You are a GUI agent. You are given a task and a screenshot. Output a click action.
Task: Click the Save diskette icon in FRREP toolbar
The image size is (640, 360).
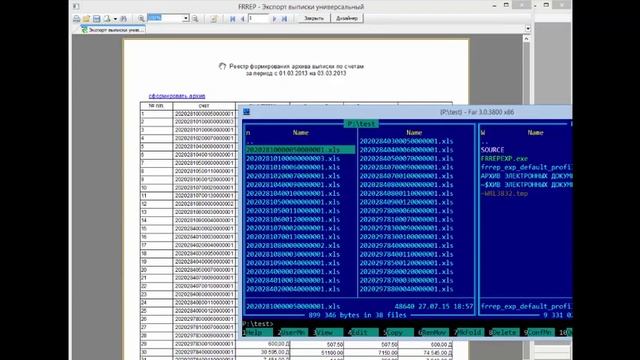pyautogui.click(x=96, y=19)
